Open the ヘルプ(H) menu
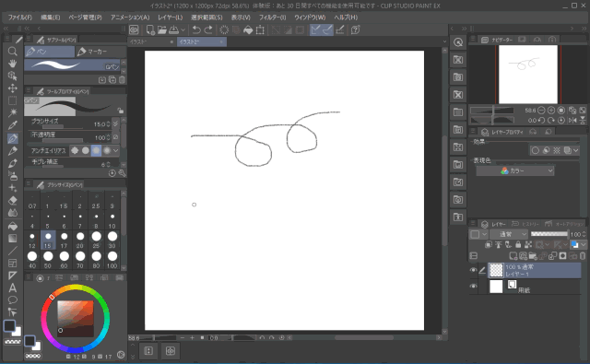The height and width of the screenshot is (364, 590). [x=346, y=18]
